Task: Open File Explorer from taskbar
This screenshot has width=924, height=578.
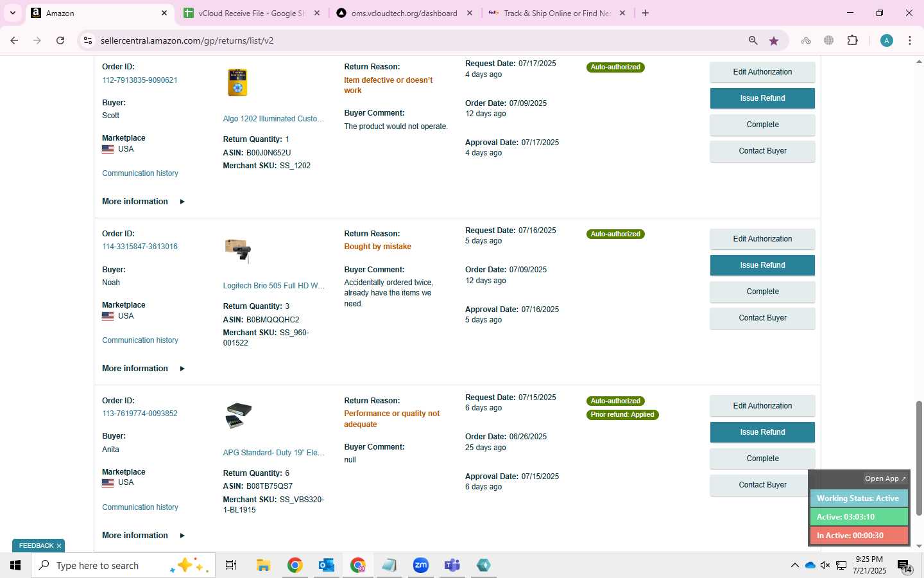Action: 263,565
